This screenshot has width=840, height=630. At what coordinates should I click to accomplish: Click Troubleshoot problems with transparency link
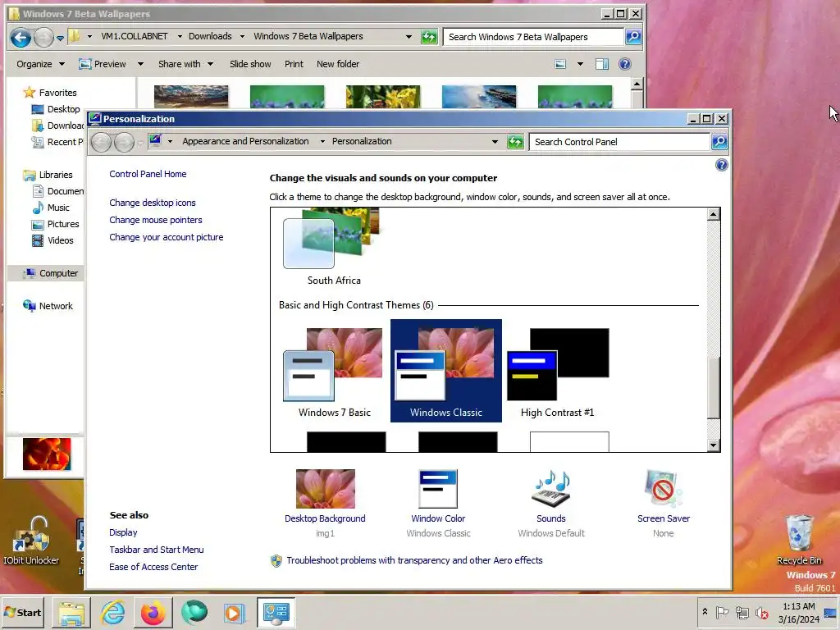(x=414, y=560)
